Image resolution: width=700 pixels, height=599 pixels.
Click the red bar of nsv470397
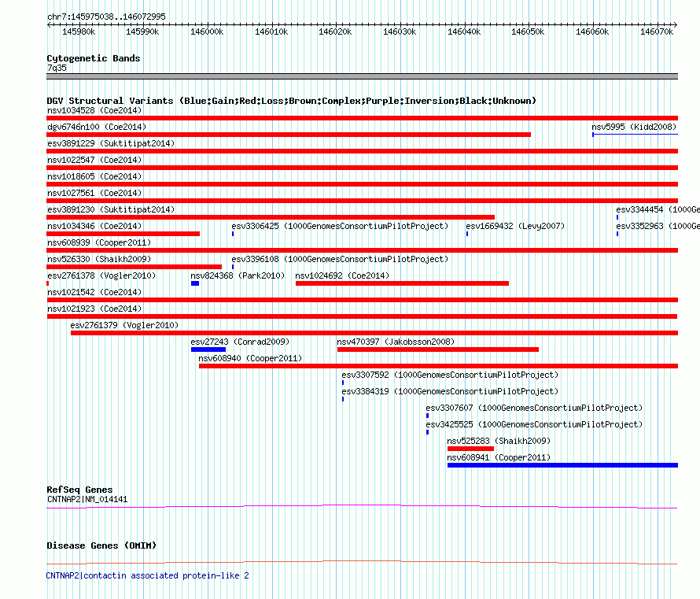(438, 349)
